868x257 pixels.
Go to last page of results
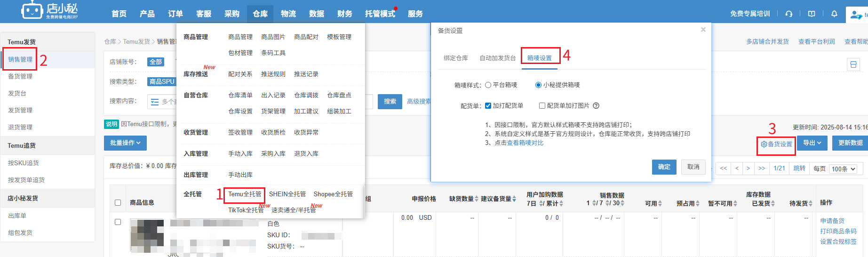(x=762, y=169)
